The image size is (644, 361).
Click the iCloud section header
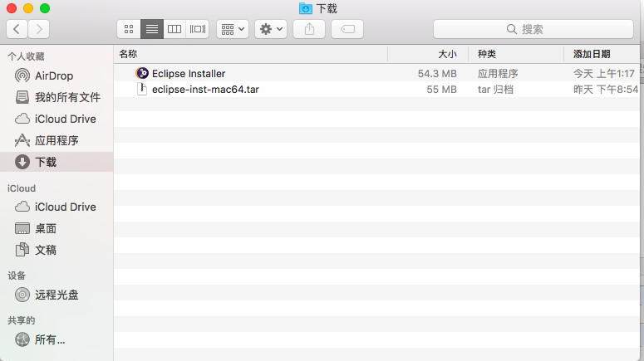tap(22, 188)
